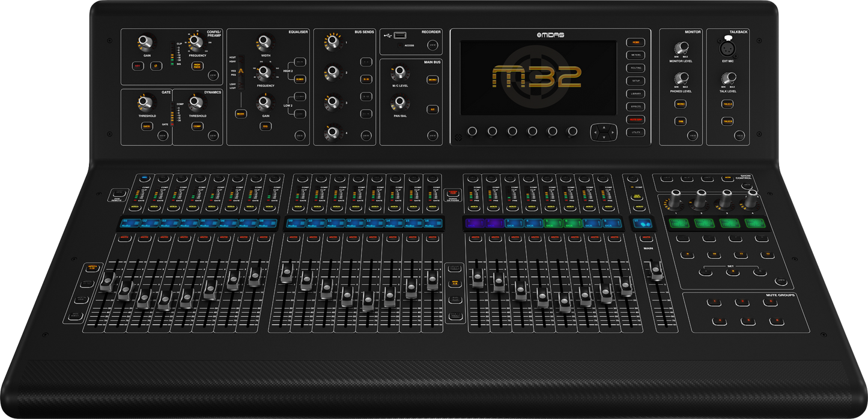Open the SETUP screen
Viewport: 868px width, 419px height.
[x=636, y=81]
